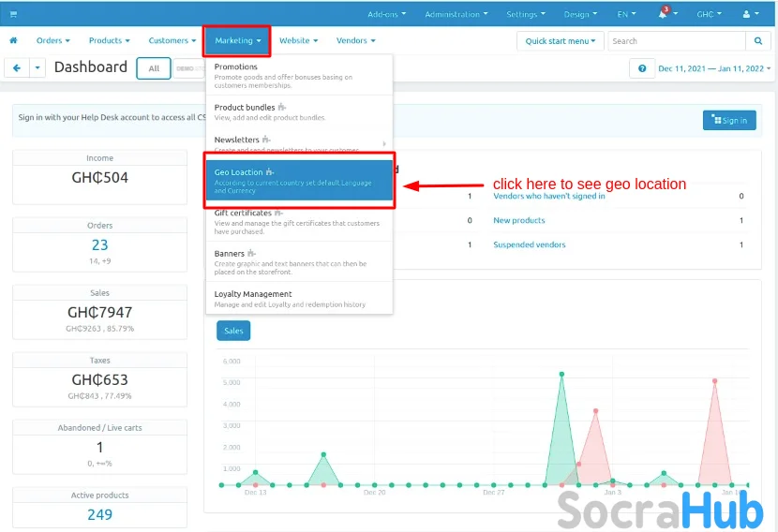Focus the Search input field
The height and width of the screenshot is (532, 778).
(x=676, y=41)
